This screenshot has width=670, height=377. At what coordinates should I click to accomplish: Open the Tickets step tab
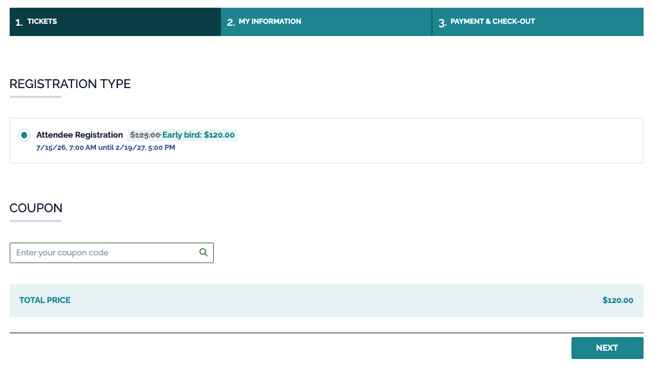click(115, 22)
